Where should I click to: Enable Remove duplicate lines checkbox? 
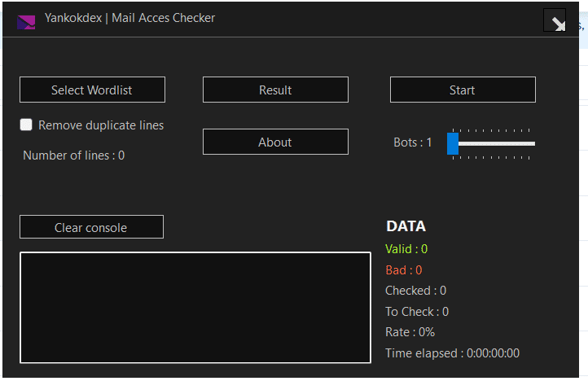[x=26, y=125]
